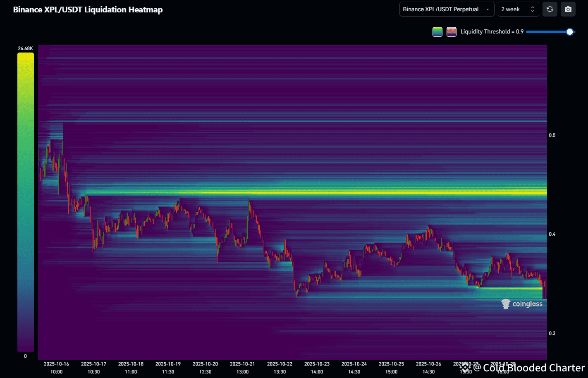Click the 2025-10-21 13:00 time label
588x378 pixels.
243,368
